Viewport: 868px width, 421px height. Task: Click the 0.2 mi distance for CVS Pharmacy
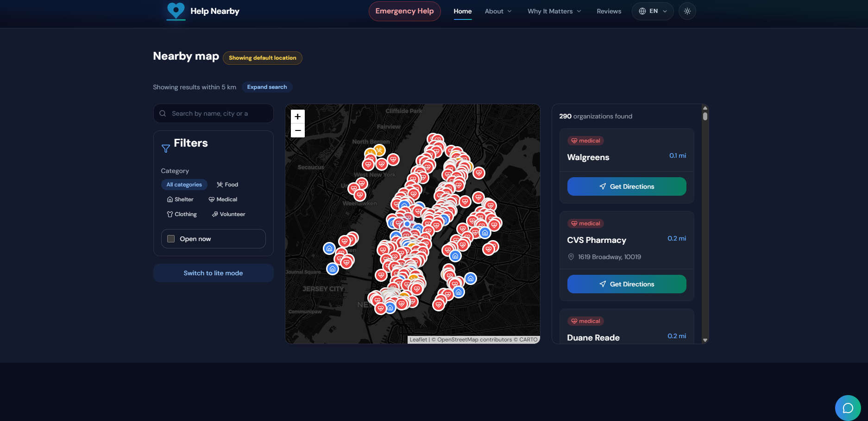pos(677,238)
